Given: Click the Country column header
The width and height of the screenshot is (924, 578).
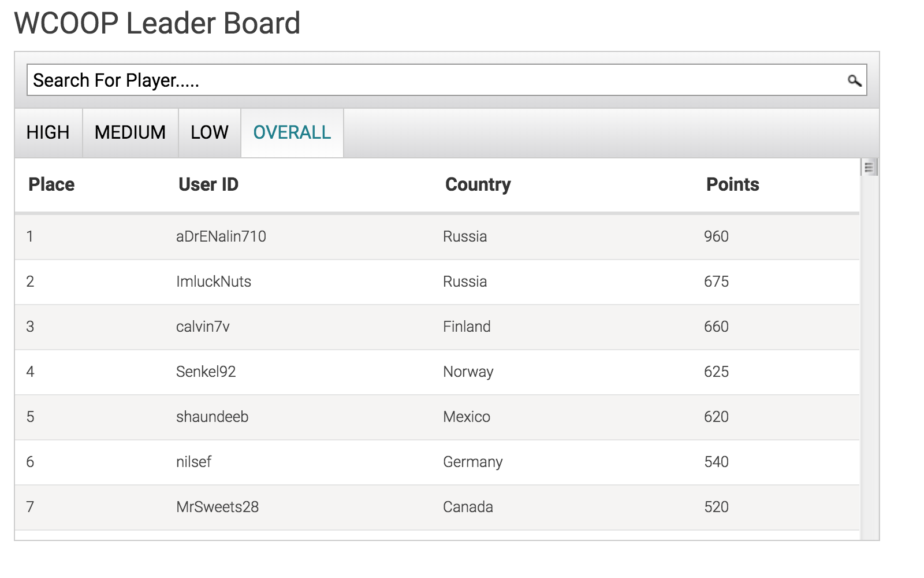Looking at the screenshot, I should click(x=478, y=184).
